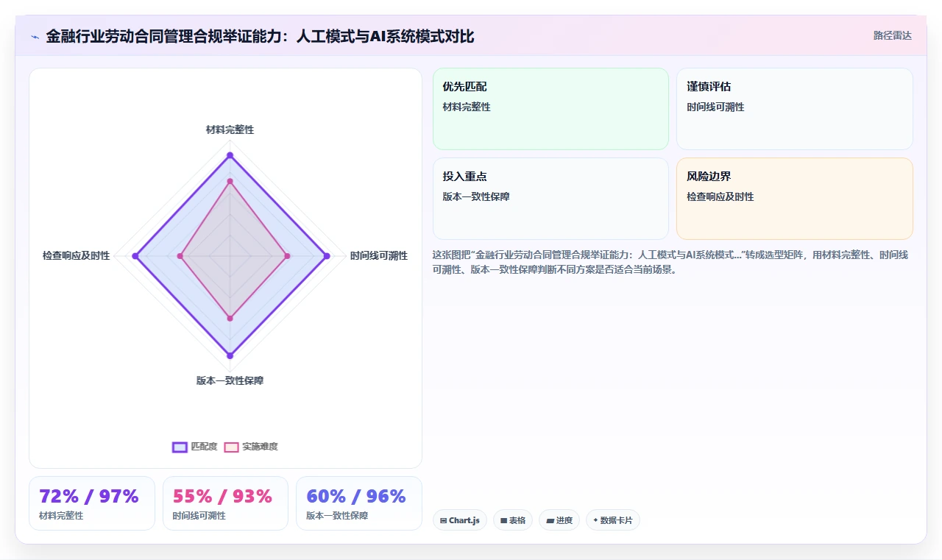Screen dimensions: 942x560
Task: Open the 谨慎评估 card
Action: [x=795, y=109]
